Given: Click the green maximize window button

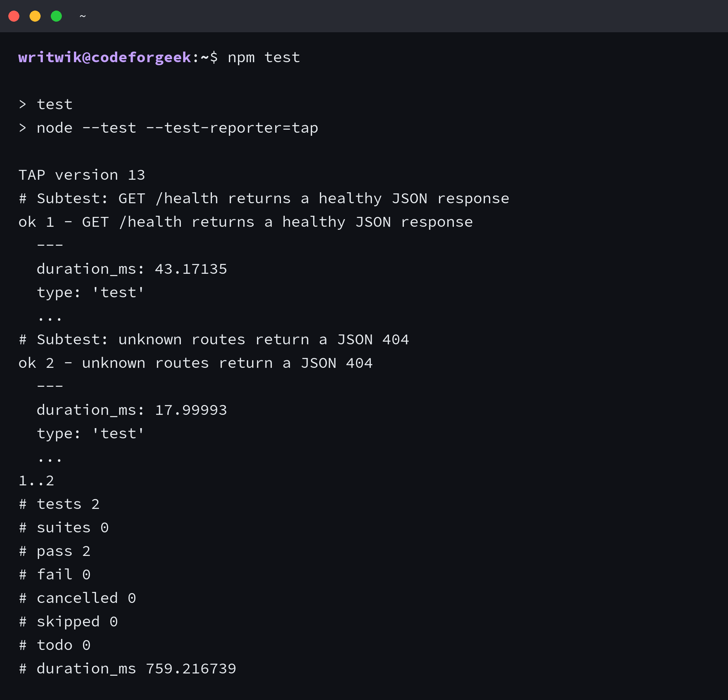Looking at the screenshot, I should pos(56,16).
